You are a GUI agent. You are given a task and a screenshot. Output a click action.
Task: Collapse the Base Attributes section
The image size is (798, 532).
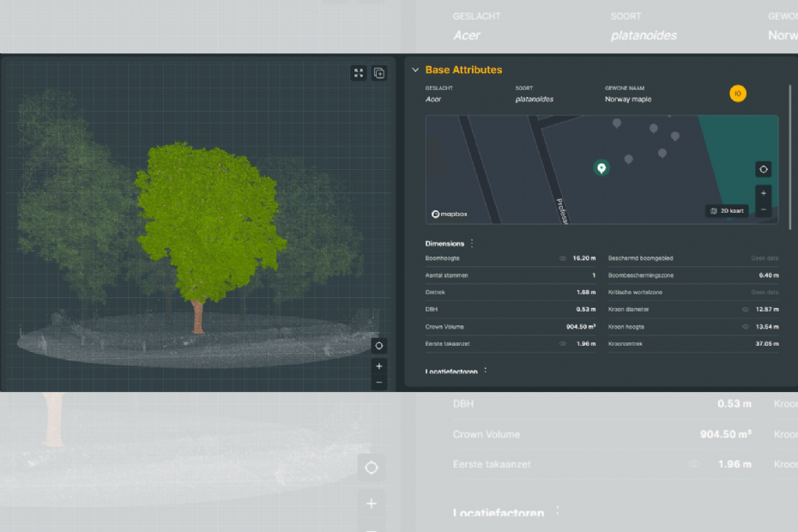point(415,70)
